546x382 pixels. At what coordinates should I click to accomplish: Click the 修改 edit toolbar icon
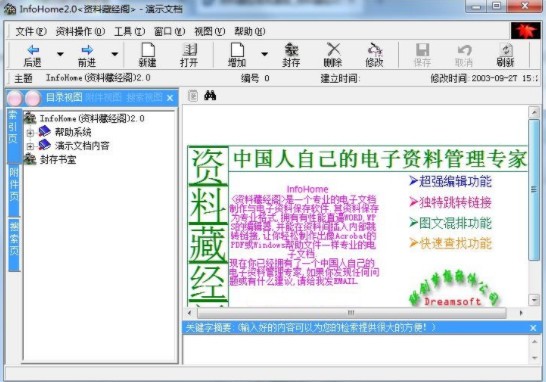[x=374, y=55]
